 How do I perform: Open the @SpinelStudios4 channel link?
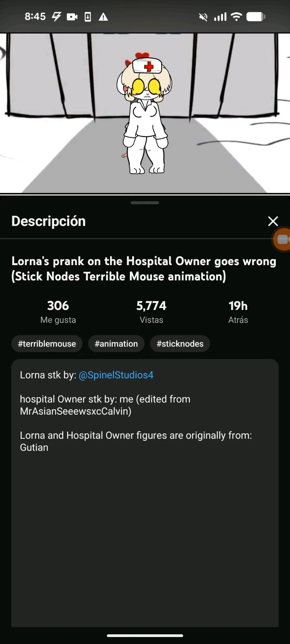click(116, 375)
